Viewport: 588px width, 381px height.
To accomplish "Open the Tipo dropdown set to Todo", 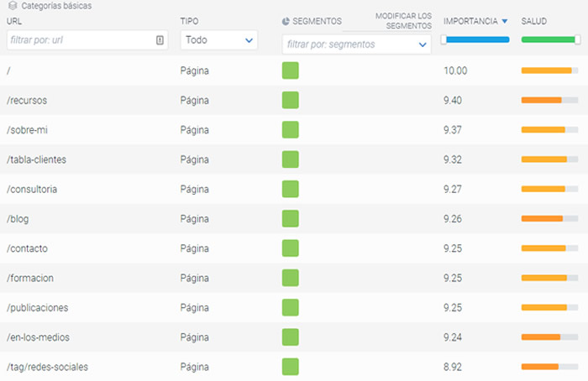I will point(218,39).
